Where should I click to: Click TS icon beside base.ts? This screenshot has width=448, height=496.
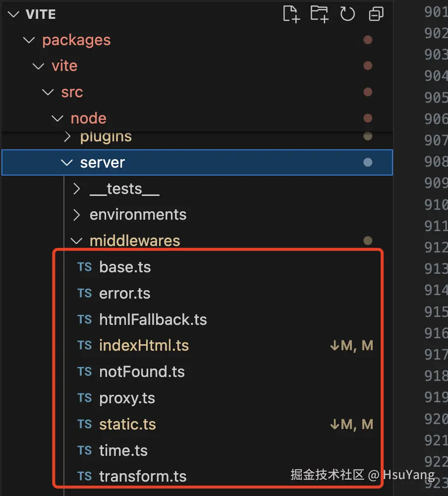[x=85, y=267]
